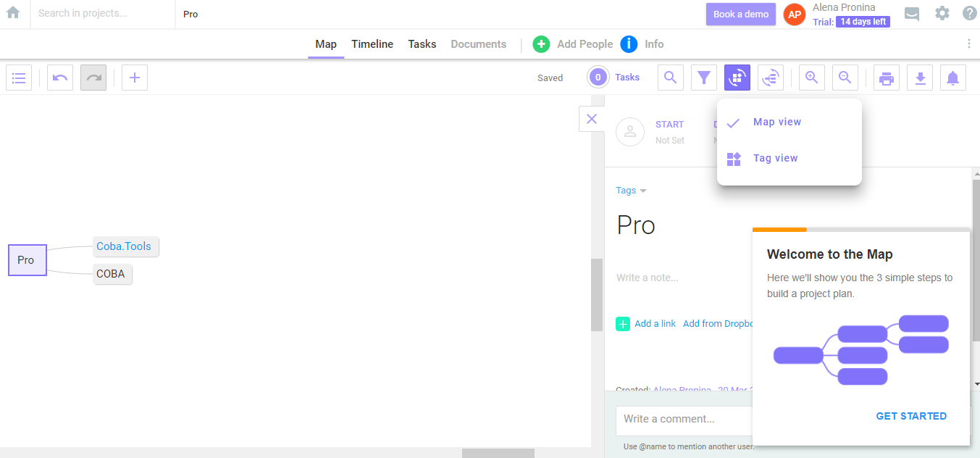The width and height of the screenshot is (980, 458).
Task: Switch to the Timeline tab
Action: 372,44
